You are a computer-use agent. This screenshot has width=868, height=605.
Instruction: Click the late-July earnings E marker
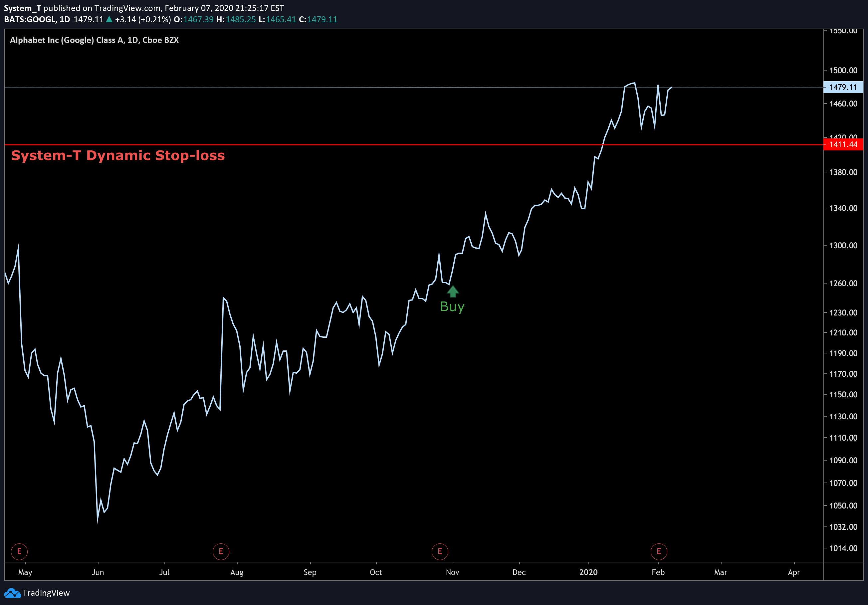click(221, 551)
